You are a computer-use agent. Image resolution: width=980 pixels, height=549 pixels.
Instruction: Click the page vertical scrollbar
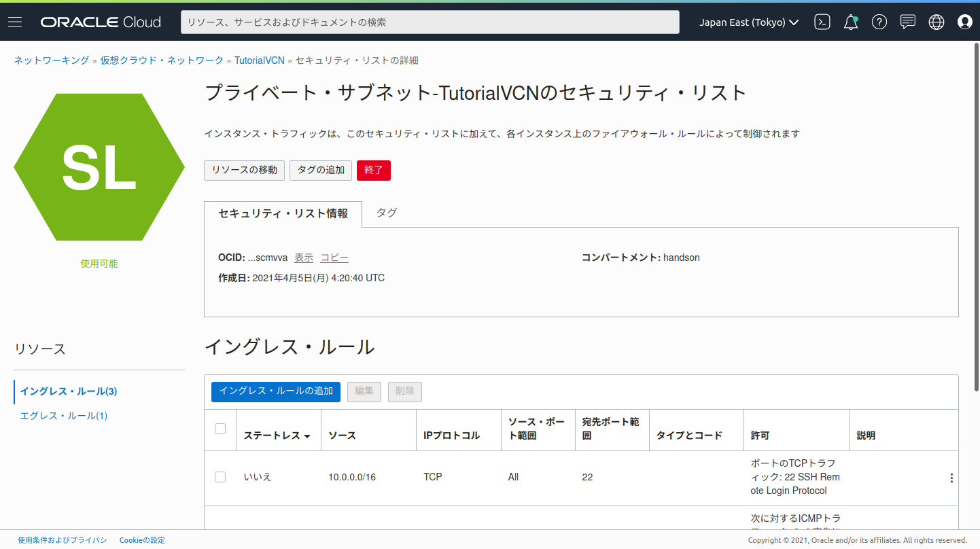(976, 217)
